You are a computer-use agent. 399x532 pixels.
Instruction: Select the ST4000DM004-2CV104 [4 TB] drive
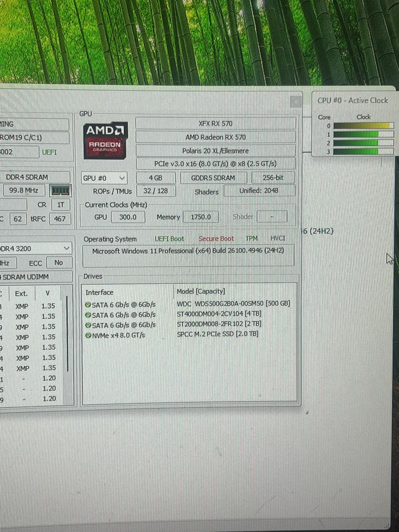click(219, 314)
